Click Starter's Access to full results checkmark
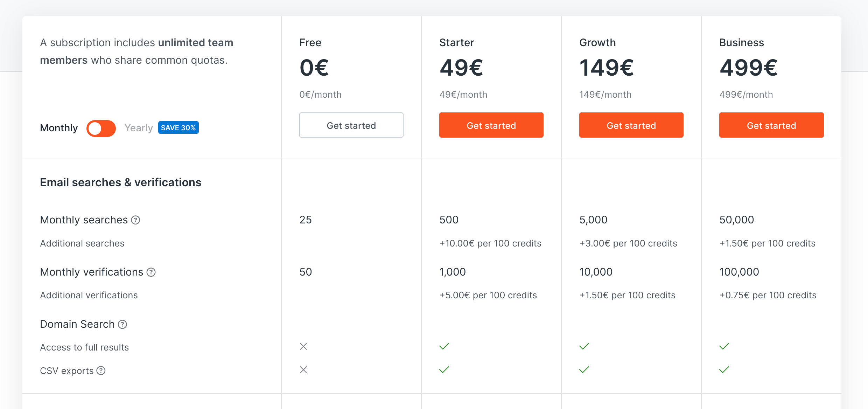868x409 pixels. 444,346
